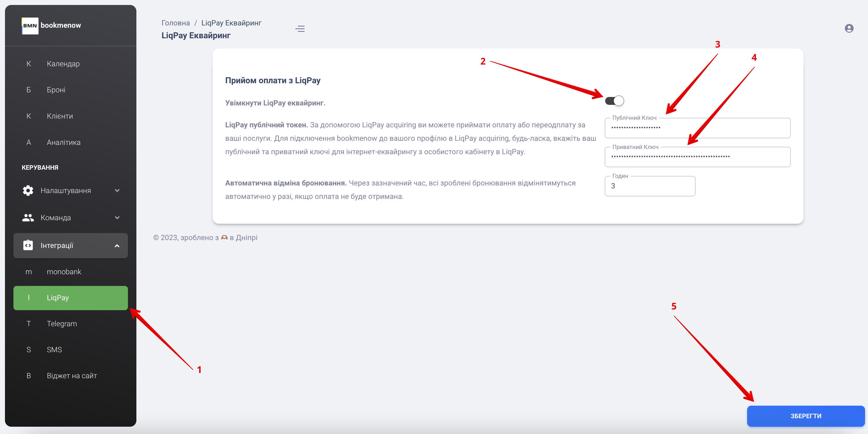Select Telegram integration item

coord(62,324)
